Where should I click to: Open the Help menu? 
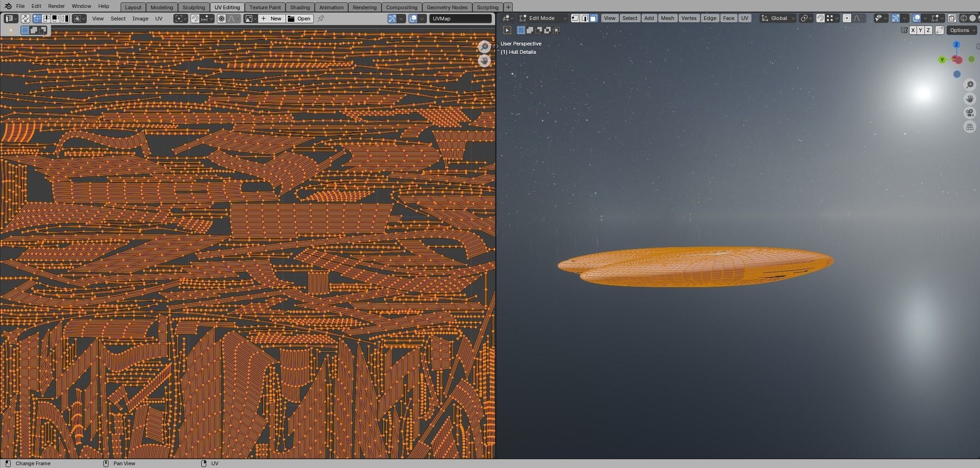click(104, 6)
